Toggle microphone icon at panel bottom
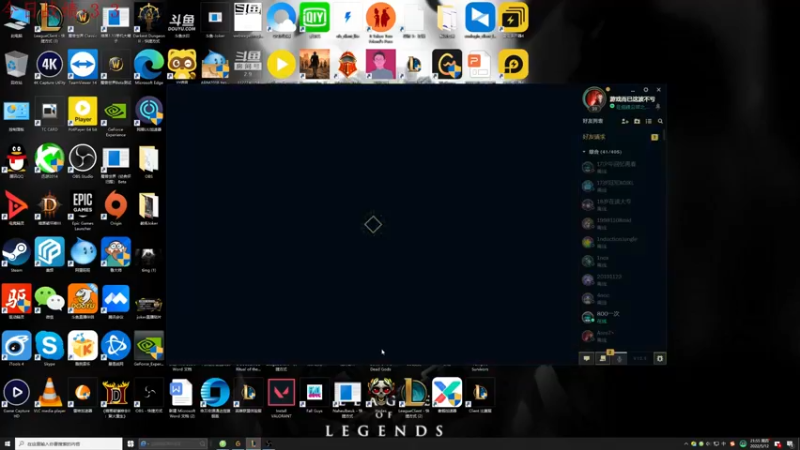Viewport: 800px width, 450px height. (619, 359)
